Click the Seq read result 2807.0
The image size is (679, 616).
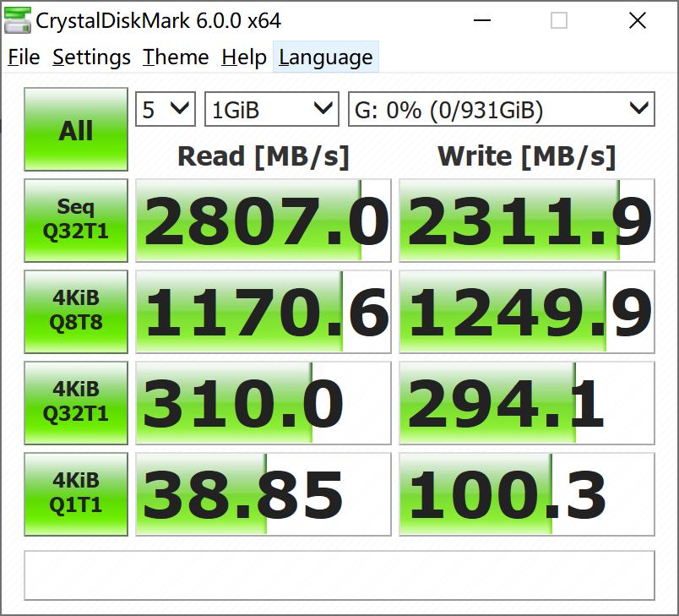tap(263, 221)
